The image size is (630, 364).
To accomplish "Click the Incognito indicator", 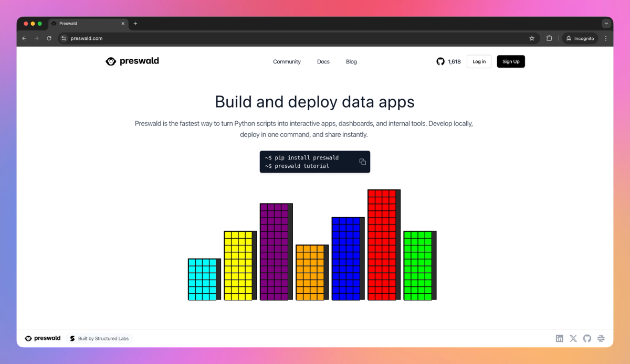I will [581, 38].
